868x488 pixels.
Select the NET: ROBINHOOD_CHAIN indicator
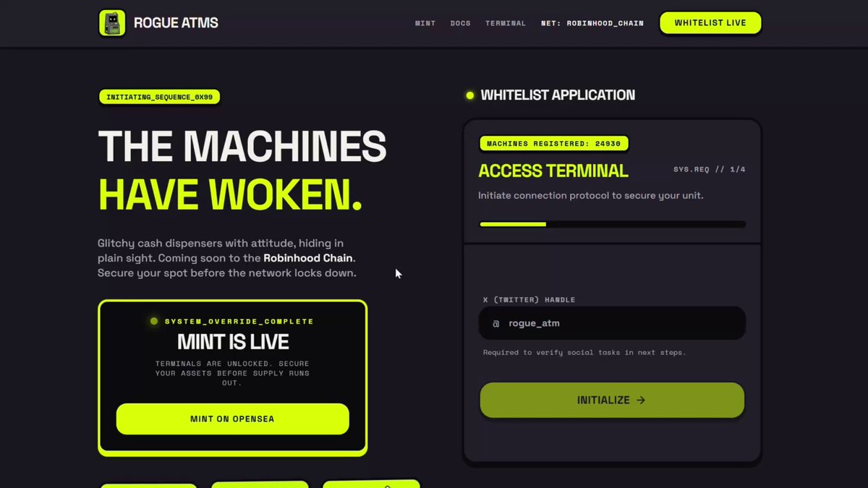click(592, 23)
